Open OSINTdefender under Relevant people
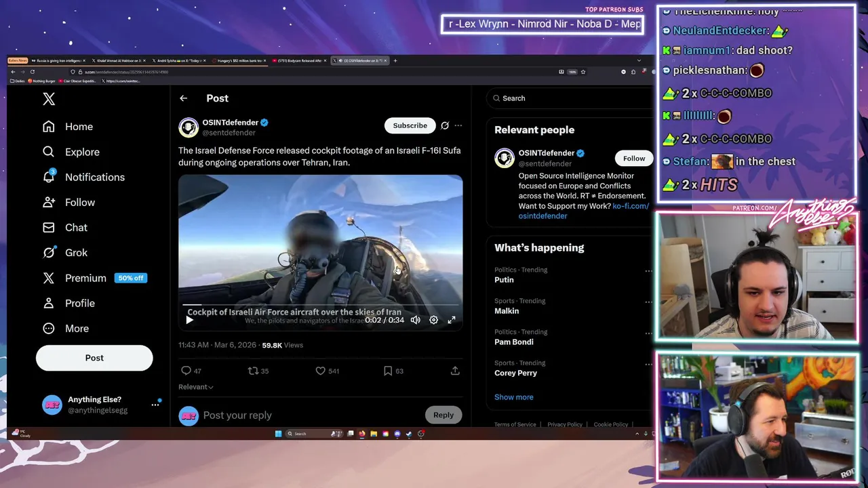Viewport: 868px width, 488px height. click(547, 153)
